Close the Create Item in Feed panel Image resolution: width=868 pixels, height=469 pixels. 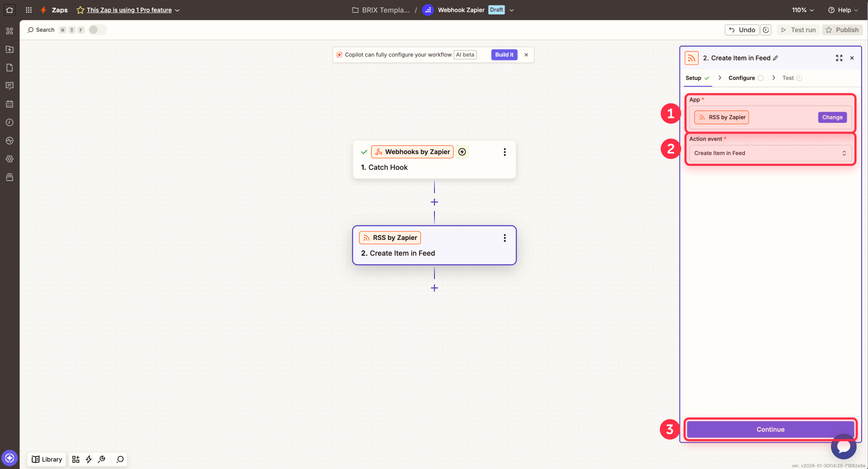852,58
